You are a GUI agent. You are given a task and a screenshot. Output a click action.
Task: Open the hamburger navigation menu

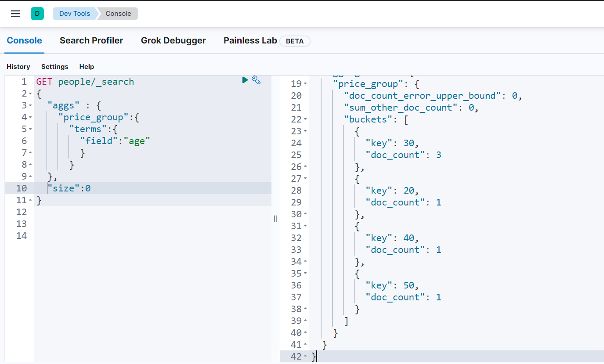pos(15,14)
